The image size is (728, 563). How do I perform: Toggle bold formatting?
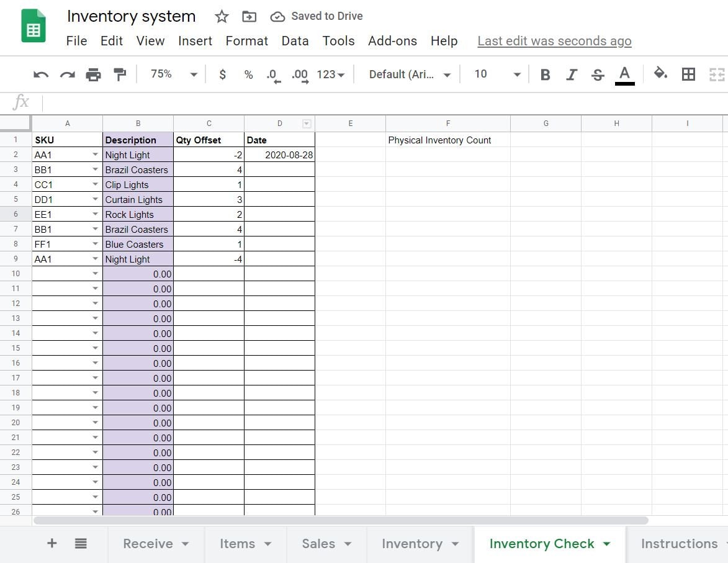point(544,74)
